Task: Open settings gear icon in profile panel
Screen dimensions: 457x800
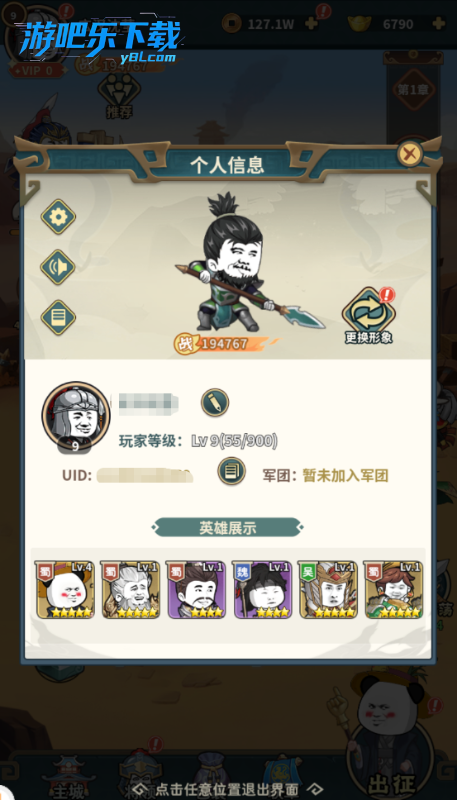Action: tap(58, 217)
